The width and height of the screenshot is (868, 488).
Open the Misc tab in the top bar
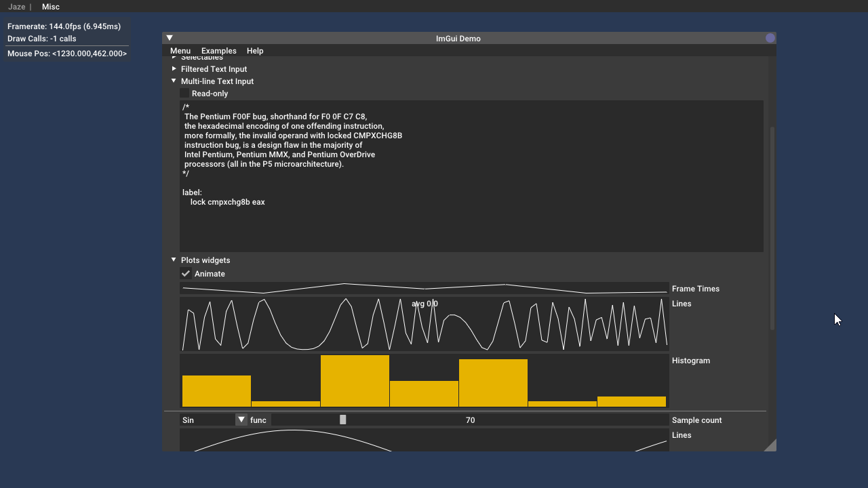click(51, 7)
